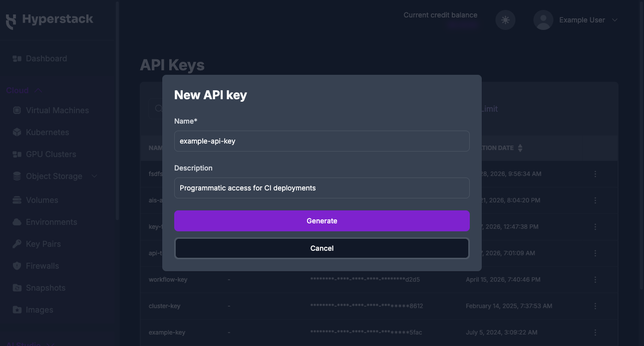Viewport: 644px width, 346px height.
Task: Click the Virtual Machines chip icon
Action: click(17, 110)
